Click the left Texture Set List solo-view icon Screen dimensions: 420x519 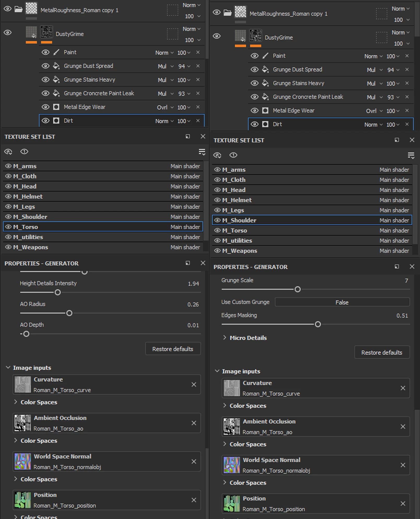click(x=24, y=151)
